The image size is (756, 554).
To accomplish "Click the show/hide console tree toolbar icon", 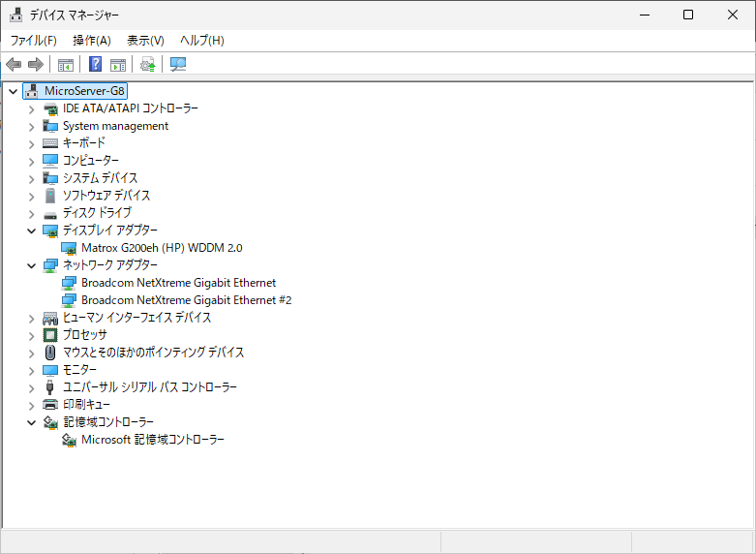I will [x=66, y=65].
